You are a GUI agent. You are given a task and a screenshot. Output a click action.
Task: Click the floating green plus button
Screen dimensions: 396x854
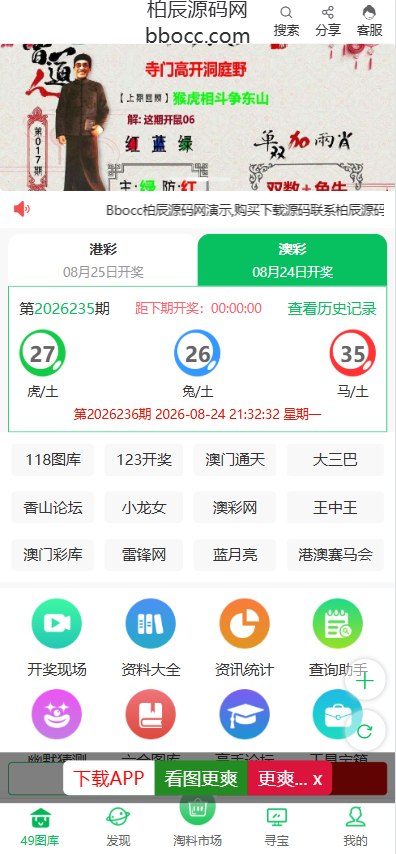(365, 681)
